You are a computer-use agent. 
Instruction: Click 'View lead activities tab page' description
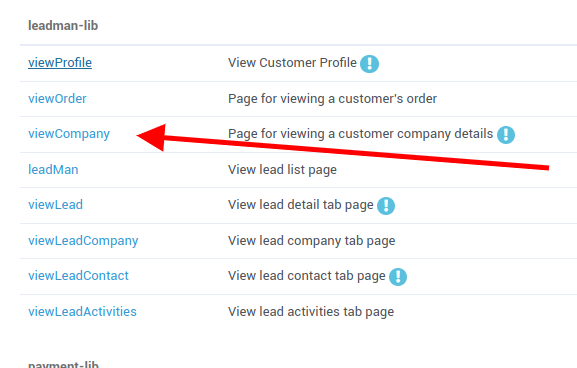311,312
